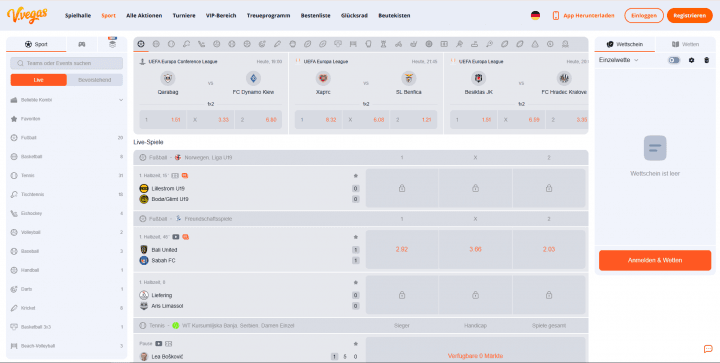Open Bestenliste menu item
This screenshot has width=720, height=363.
tap(315, 16)
